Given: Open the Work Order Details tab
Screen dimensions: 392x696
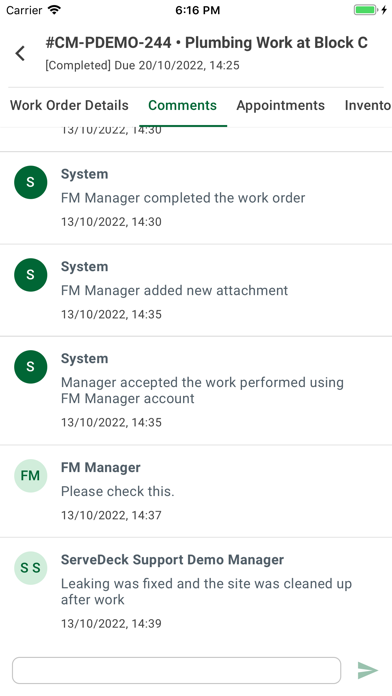Looking at the screenshot, I should click(69, 105).
